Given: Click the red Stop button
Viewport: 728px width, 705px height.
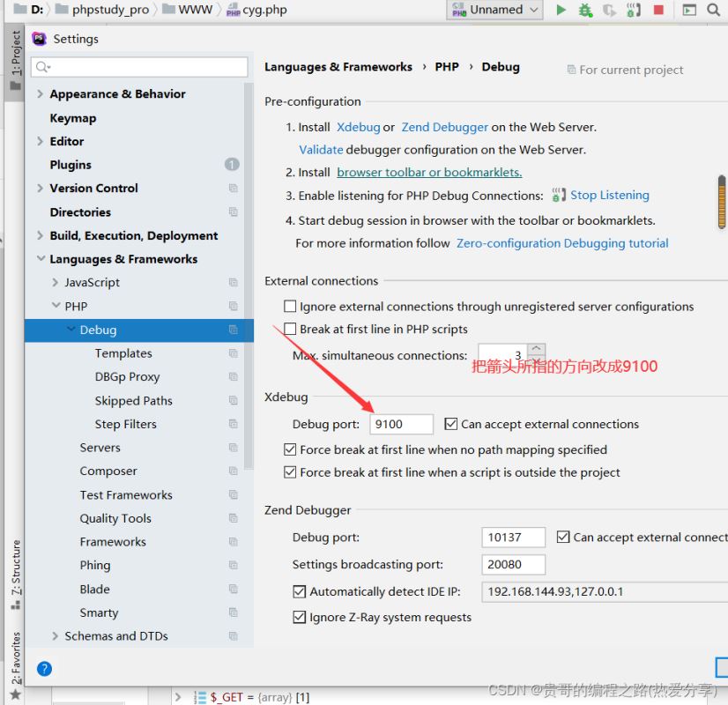Looking at the screenshot, I should (x=658, y=10).
